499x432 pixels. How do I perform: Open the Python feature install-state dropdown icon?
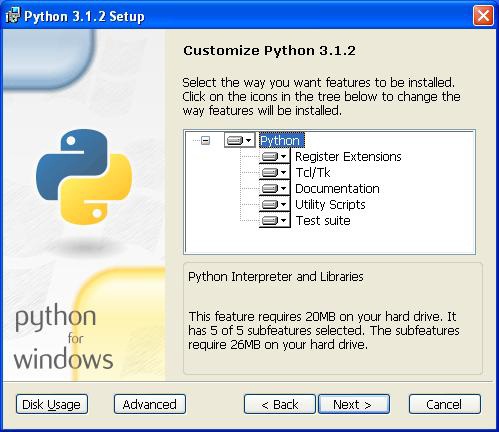pyautogui.click(x=240, y=140)
